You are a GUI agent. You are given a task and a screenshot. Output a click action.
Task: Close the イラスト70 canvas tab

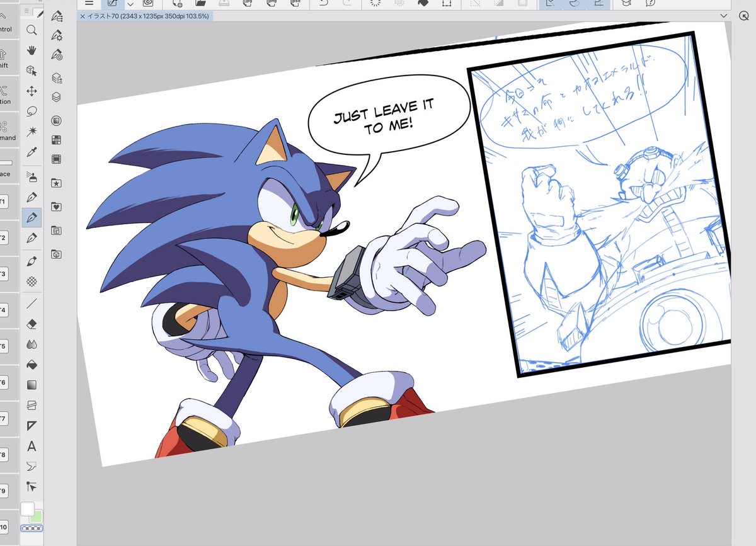[x=82, y=16]
